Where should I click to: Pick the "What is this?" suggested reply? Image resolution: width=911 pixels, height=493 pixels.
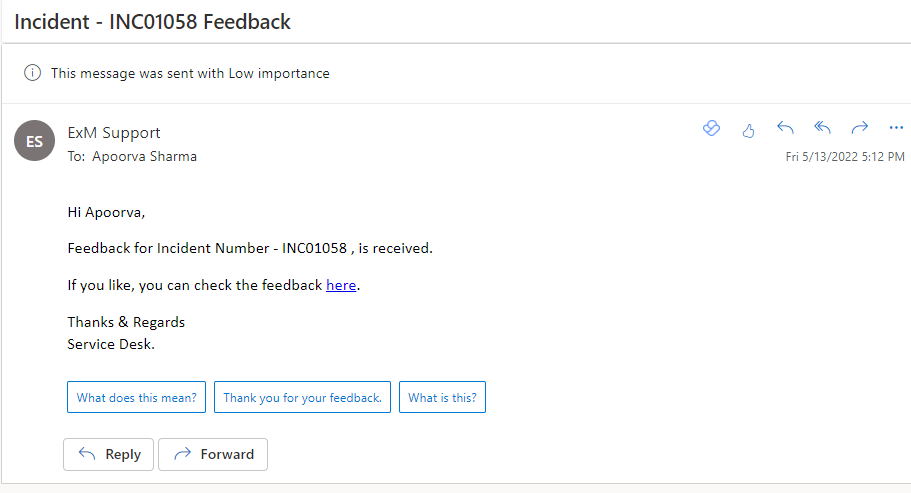[x=442, y=397]
